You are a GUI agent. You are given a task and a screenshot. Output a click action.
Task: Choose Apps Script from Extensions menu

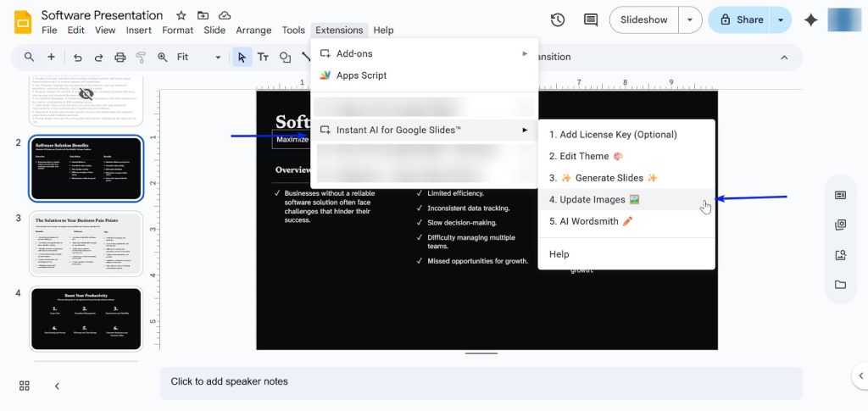click(361, 75)
